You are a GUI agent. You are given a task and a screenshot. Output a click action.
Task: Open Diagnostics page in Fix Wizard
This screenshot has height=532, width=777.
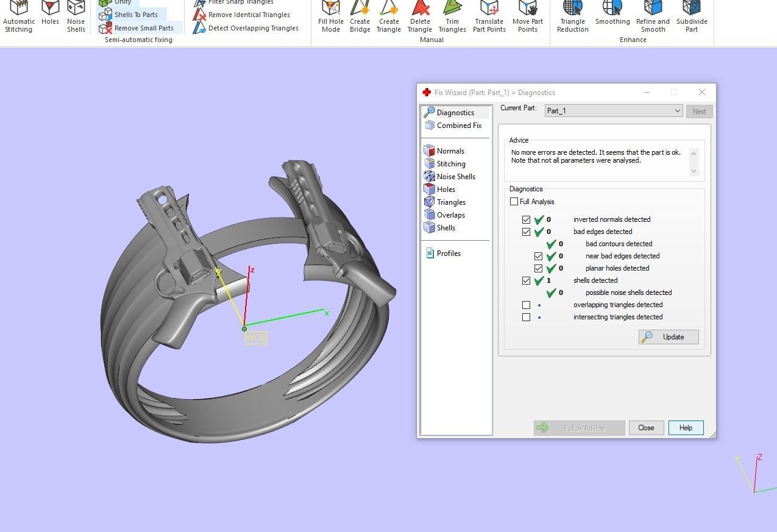point(455,113)
